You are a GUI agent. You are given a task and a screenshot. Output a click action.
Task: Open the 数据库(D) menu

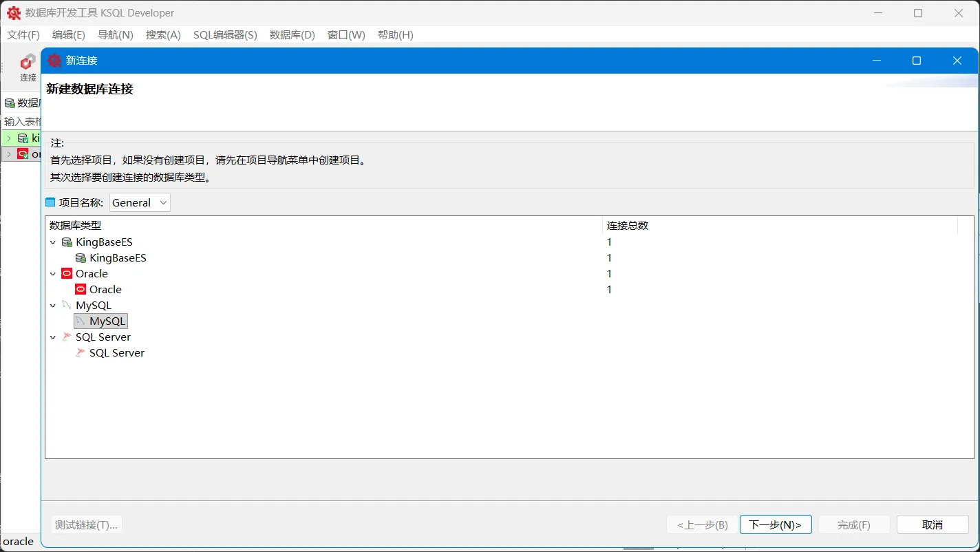coord(292,35)
